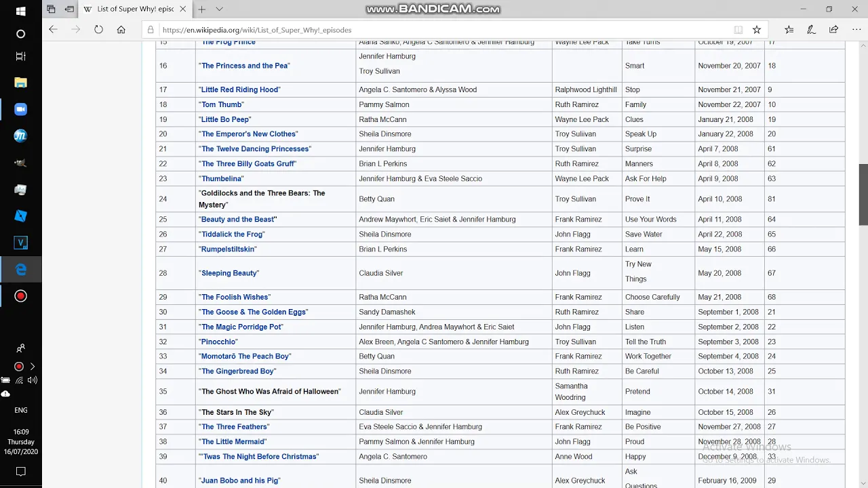Screen dimensions: 868x488
Task: Click the Windows Start button
Action: coord(20,11)
